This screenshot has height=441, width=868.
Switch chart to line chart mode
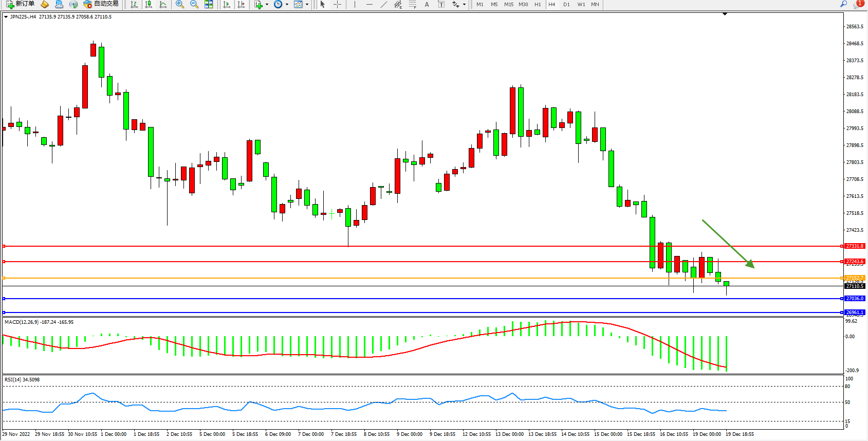click(x=163, y=4)
